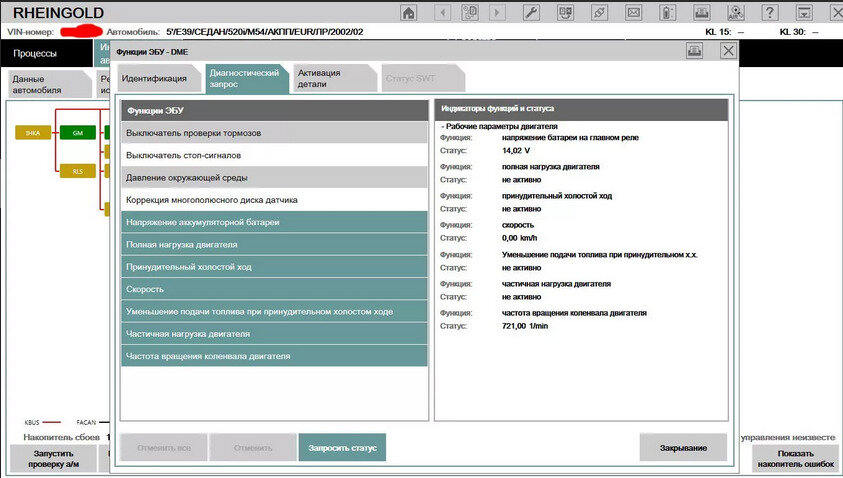Deselect Принудительный холостой ход row
The image size is (843, 478).
tap(274, 267)
